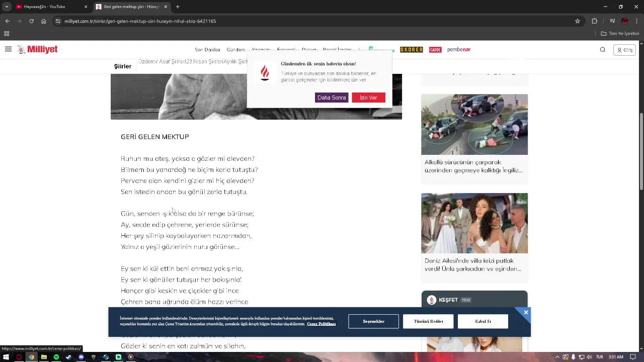
Task: Go back with browser back arrow
Action: point(7,21)
